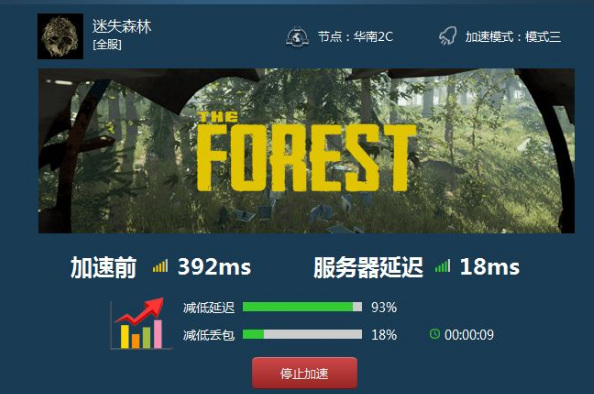
Task: Click the 18% packet loss value
Action: tap(384, 335)
